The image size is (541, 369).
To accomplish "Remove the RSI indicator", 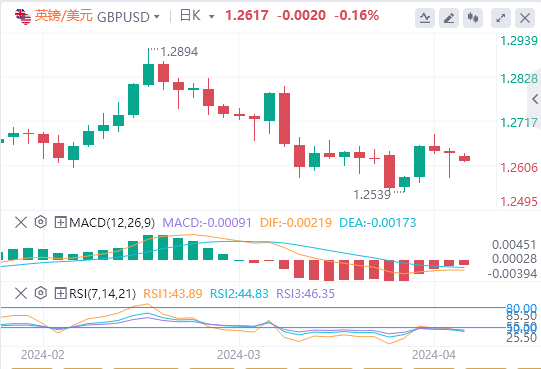I will pyautogui.click(x=21, y=293).
